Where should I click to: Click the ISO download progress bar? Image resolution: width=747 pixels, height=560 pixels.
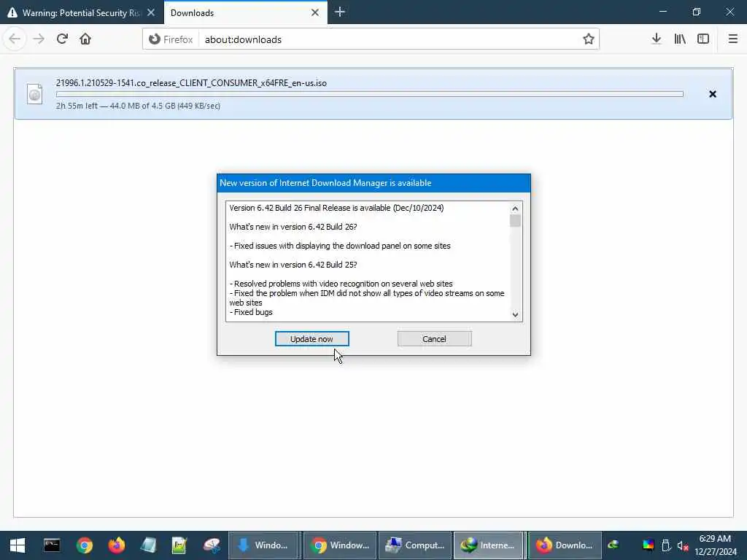click(x=370, y=94)
